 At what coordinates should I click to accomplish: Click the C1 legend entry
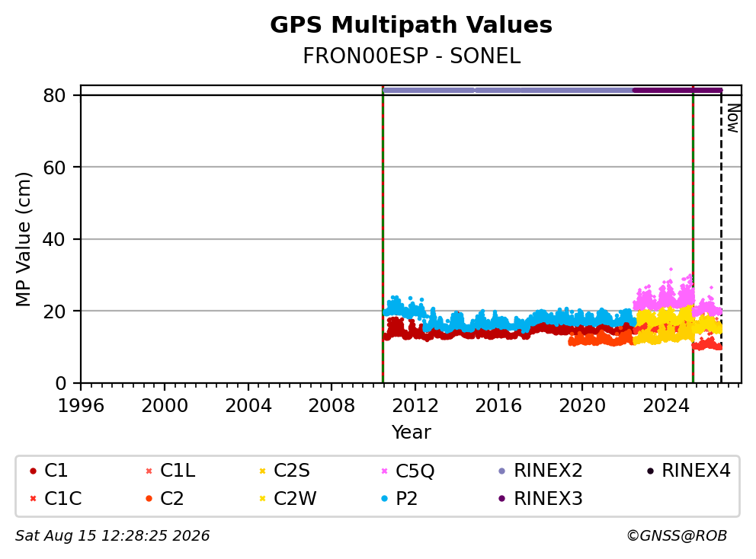point(48,471)
